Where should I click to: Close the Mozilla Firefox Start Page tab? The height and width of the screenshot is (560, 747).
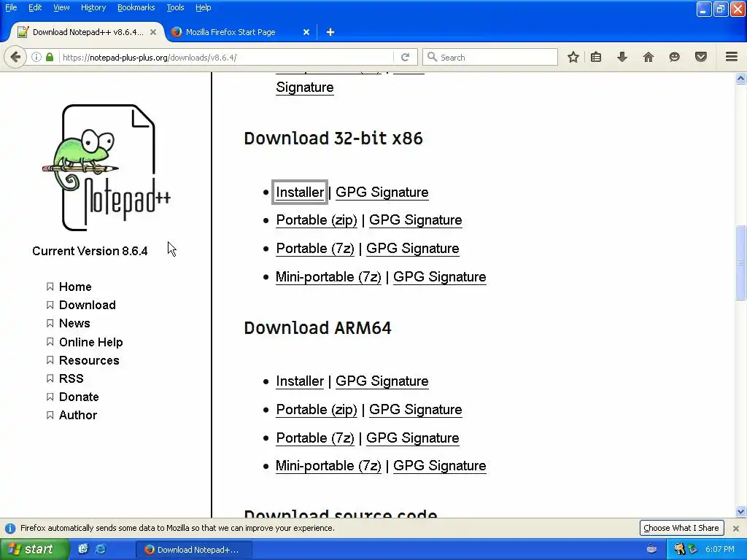tap(306, 32)
